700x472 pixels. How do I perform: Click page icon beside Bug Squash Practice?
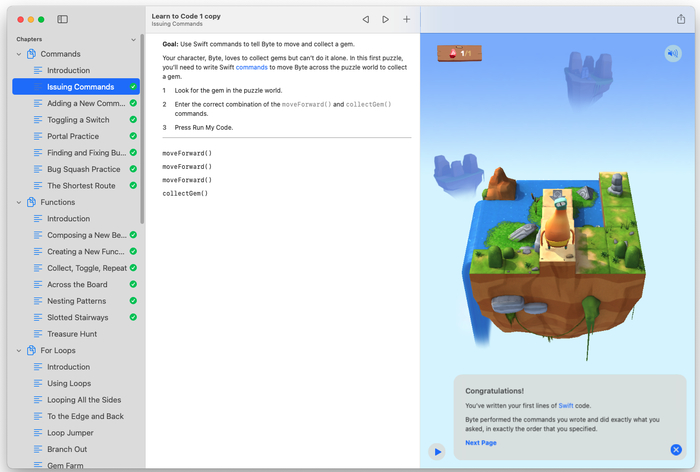(38, 169)
